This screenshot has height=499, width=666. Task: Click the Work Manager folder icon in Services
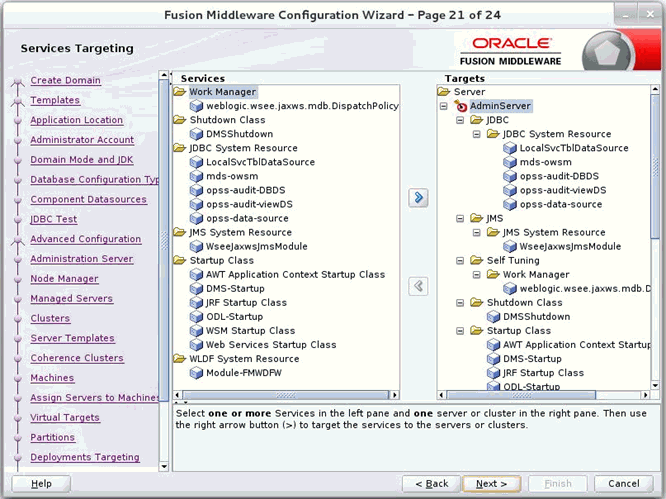180,92
